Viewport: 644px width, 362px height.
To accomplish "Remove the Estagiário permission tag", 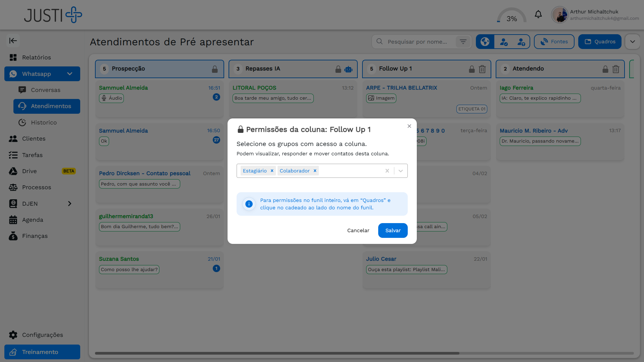I will [x=272, y=170].
